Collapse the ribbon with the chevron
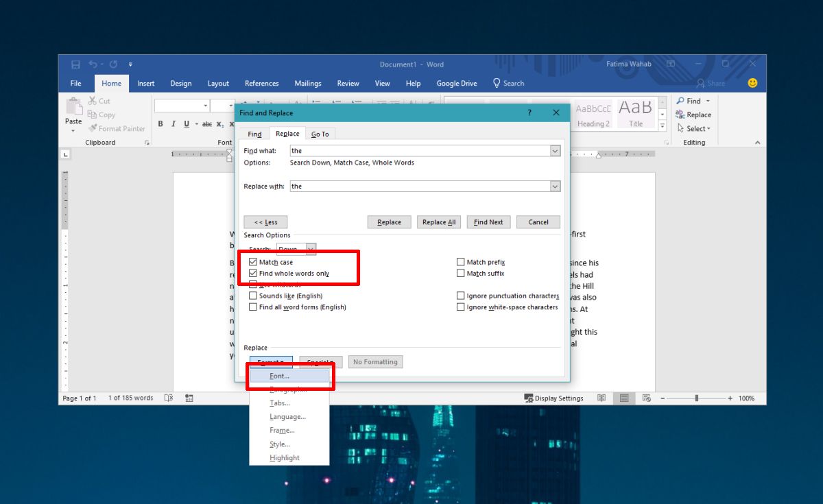Viewport: 823px width, 504px height. point(757,143)
